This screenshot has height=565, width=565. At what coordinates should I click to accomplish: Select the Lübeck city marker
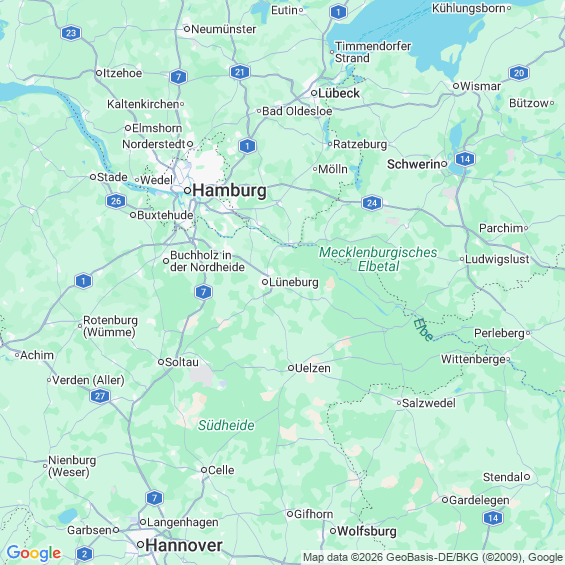pyautogui.click(x=314, y=93)
